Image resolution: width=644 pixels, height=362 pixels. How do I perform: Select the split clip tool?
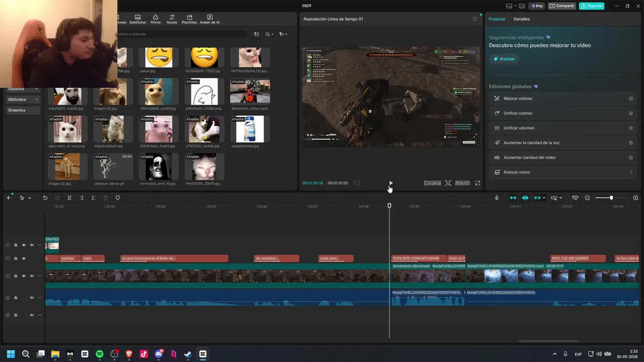pos(69,198)
